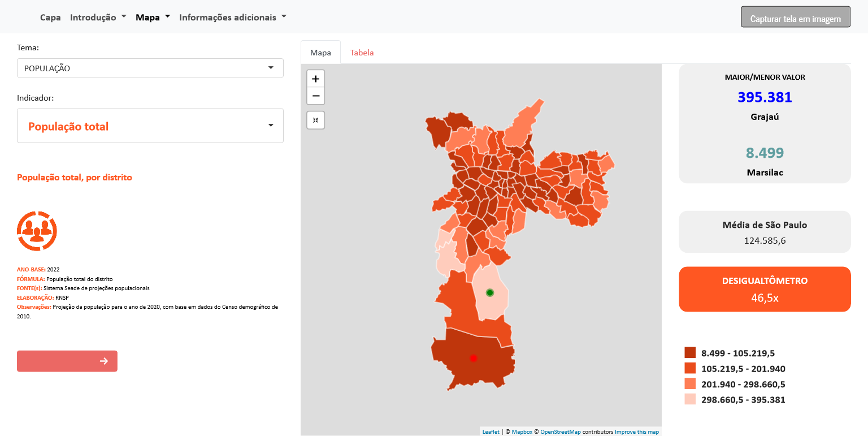Open the Leaflet attribution link
The image size is (868, 436).
click(x=491, y=432)
